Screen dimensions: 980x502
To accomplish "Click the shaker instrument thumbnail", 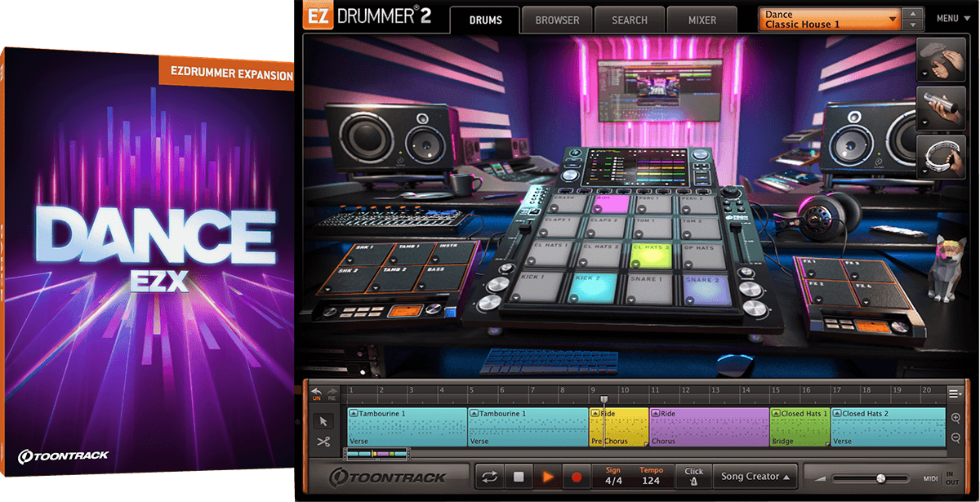I will [x=941, y=107].
